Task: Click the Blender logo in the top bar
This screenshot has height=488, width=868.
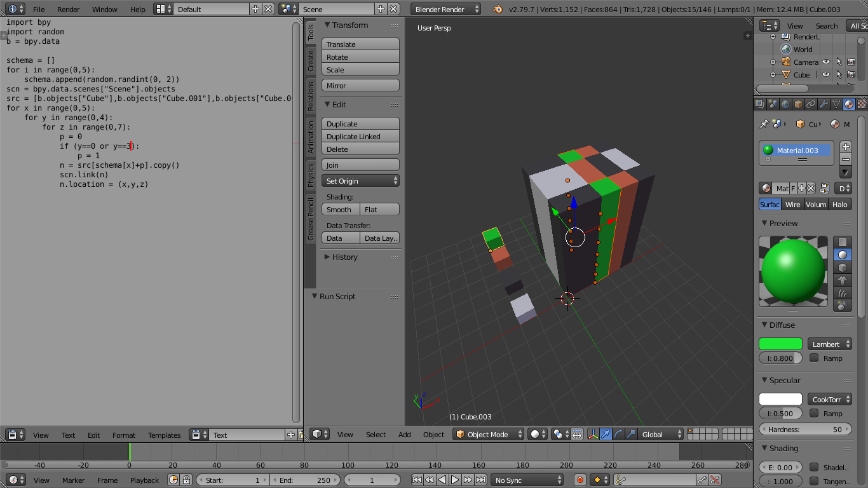Action: tap(498, 10)
